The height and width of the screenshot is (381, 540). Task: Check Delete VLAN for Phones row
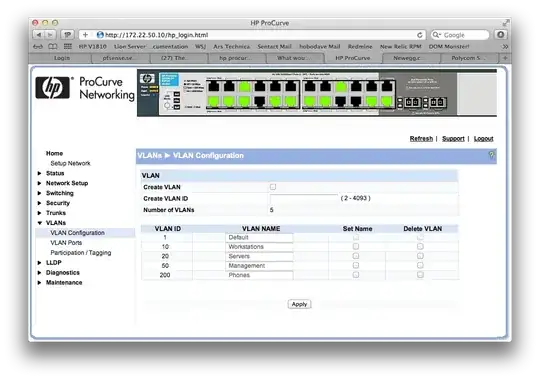pyautogui.click(x=420, y=275)
